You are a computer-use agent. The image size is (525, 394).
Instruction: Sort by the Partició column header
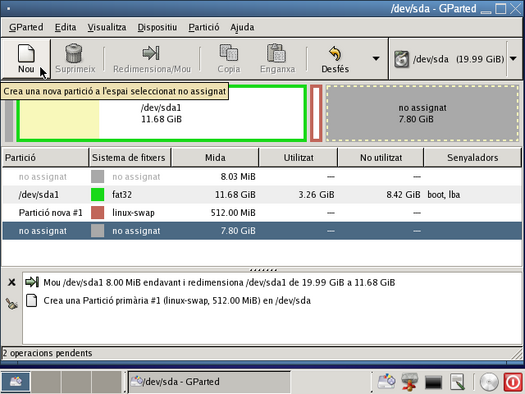pyautogui.click(x=45, y=157)
